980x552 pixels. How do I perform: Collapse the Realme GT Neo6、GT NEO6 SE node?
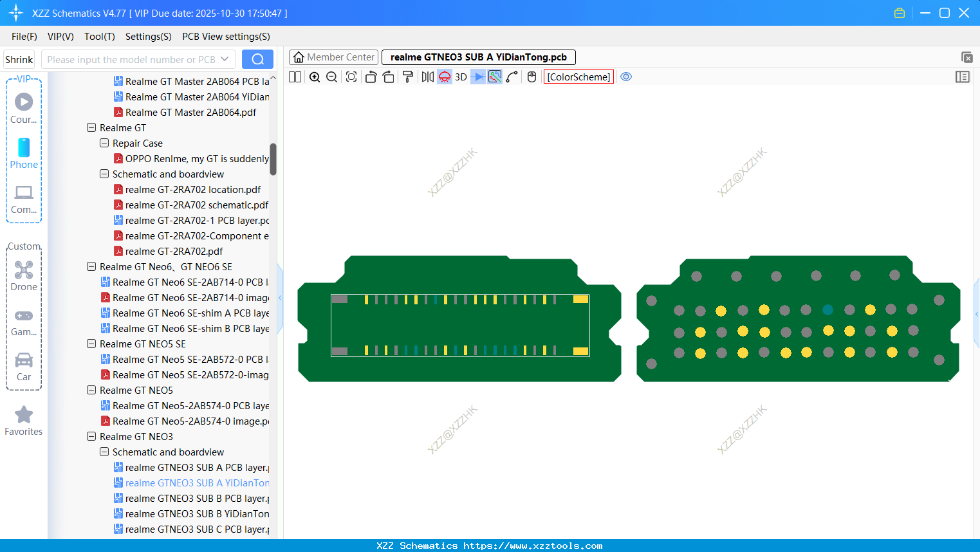coord(91,267)
